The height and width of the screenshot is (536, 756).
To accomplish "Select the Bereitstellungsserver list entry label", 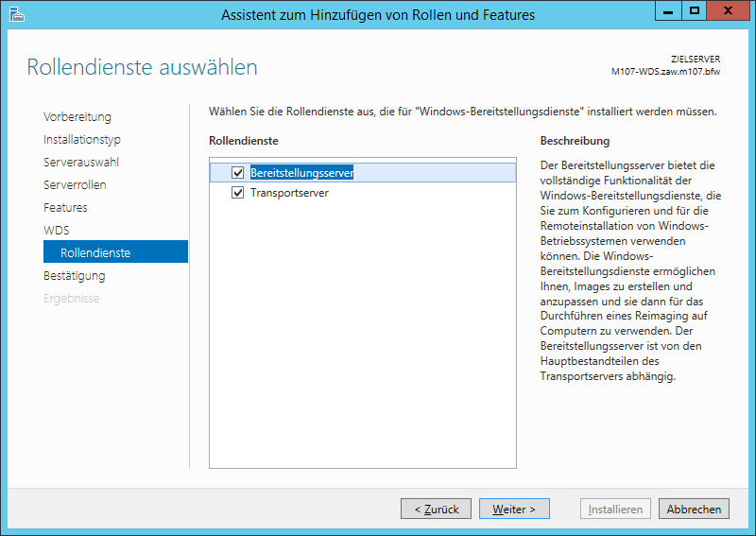I will pyautogui.click(x=301, y=173).
